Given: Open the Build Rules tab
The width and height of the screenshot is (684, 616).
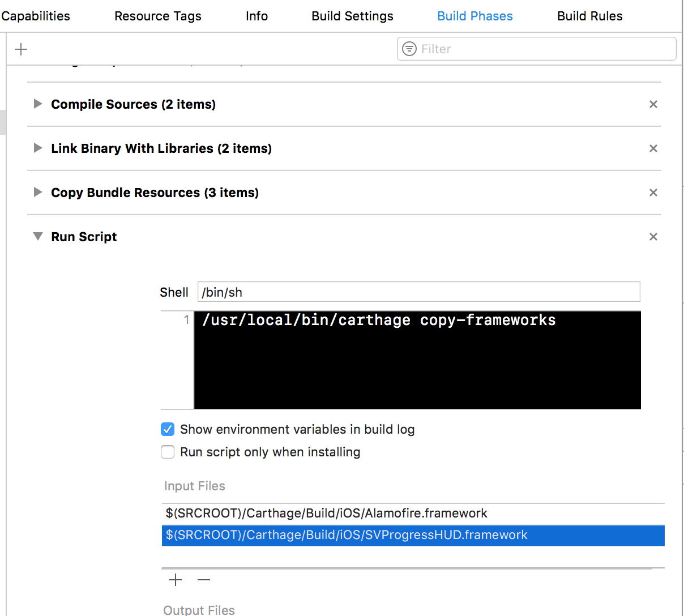Looking at the screenshot, I should [x=589, y=16].
